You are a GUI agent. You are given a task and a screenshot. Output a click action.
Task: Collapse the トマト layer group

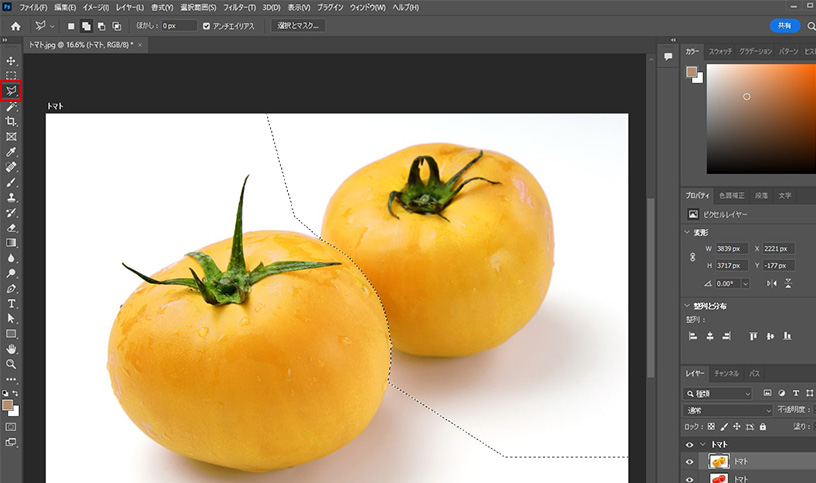tap(703, 444)
